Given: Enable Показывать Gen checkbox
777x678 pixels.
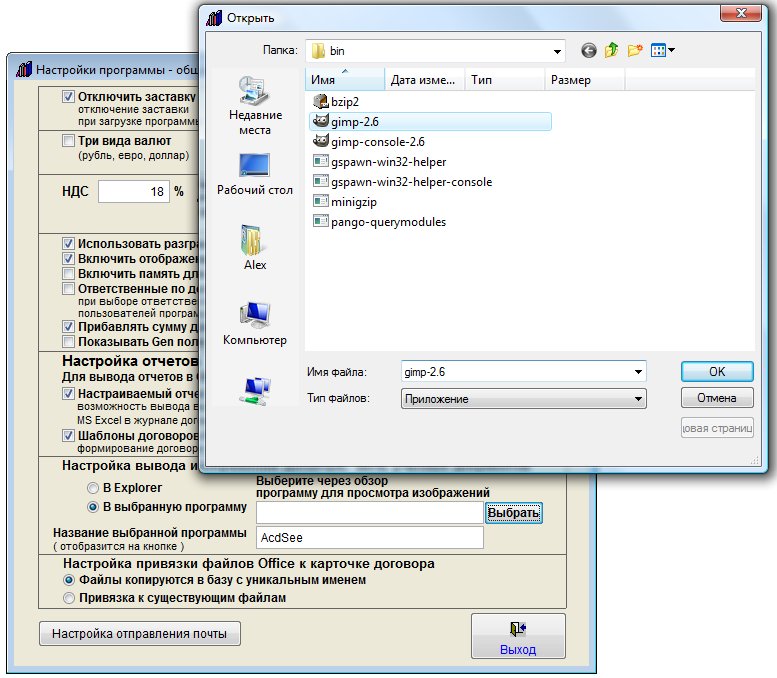Looking at the screenshot, I should (68, 341).
